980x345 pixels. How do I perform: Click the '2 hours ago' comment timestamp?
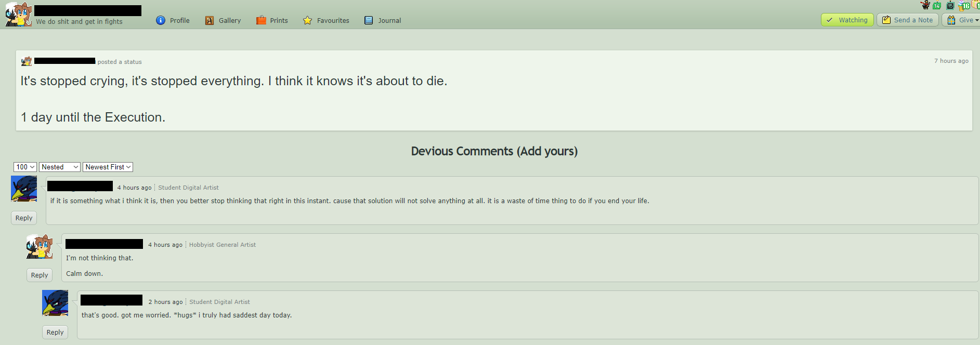coord(165,302)
